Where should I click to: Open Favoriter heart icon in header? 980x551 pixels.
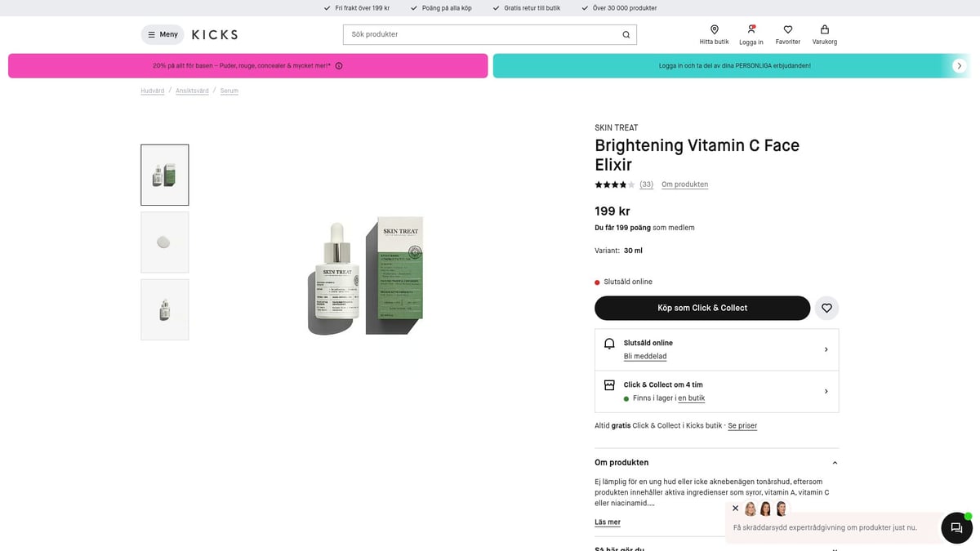[x=788, y=30]
